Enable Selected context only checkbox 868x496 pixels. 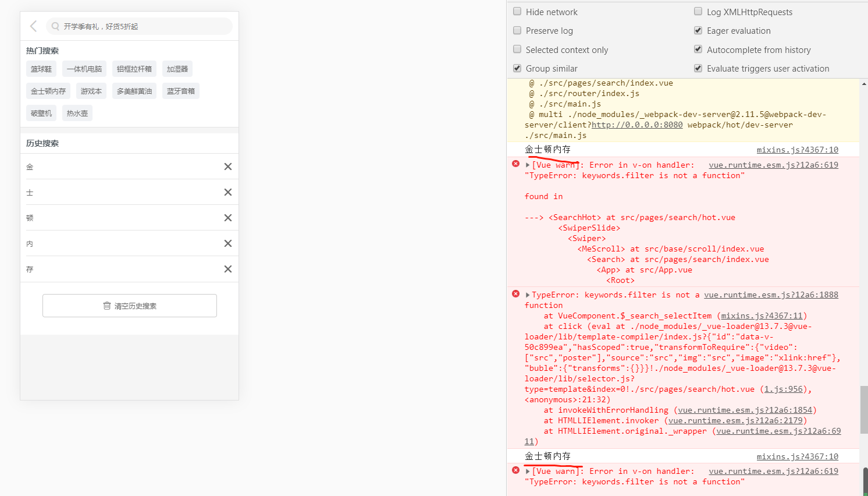[517, 49]
